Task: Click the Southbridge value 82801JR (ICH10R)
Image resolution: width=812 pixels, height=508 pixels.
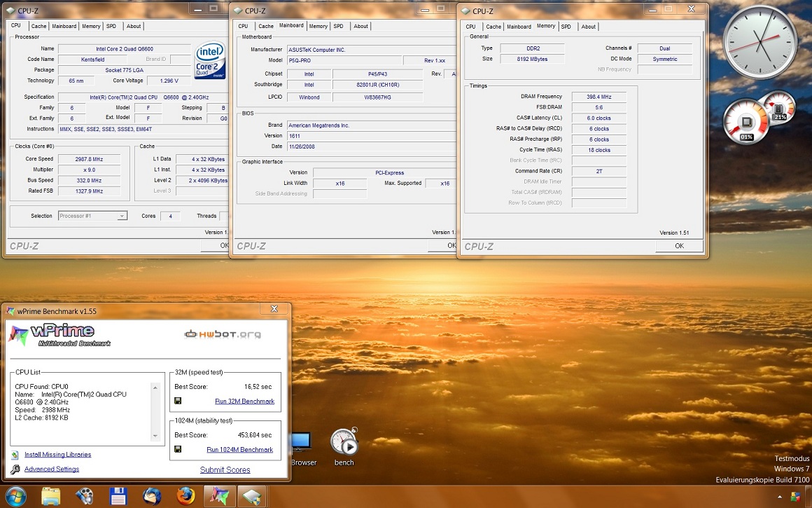Action: point(377,85)
